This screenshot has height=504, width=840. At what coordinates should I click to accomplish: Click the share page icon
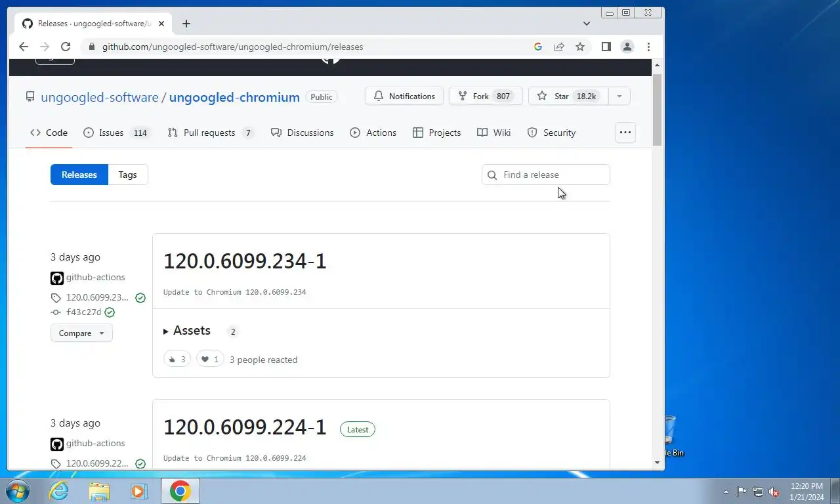pos(559,47)
